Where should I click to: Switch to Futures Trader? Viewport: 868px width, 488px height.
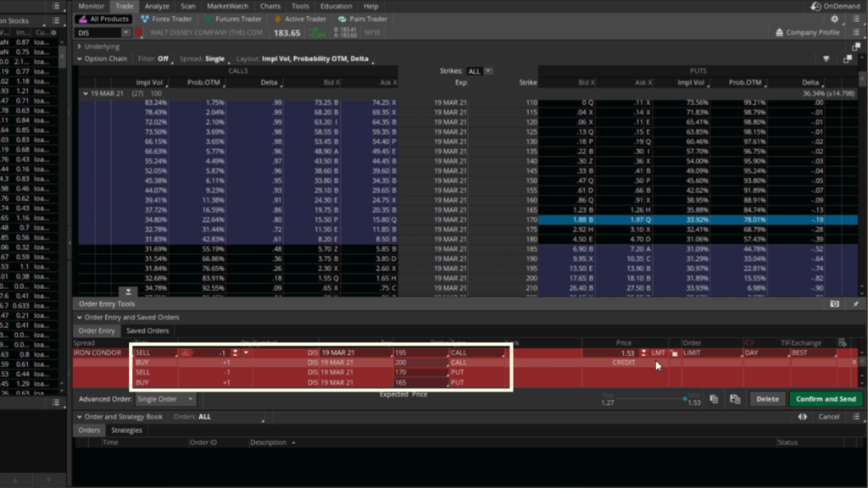coord(232,19)
